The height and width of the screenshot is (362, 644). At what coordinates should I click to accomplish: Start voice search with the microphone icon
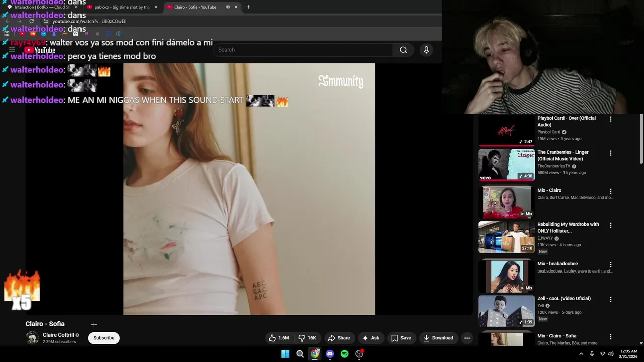coord(426,50)
